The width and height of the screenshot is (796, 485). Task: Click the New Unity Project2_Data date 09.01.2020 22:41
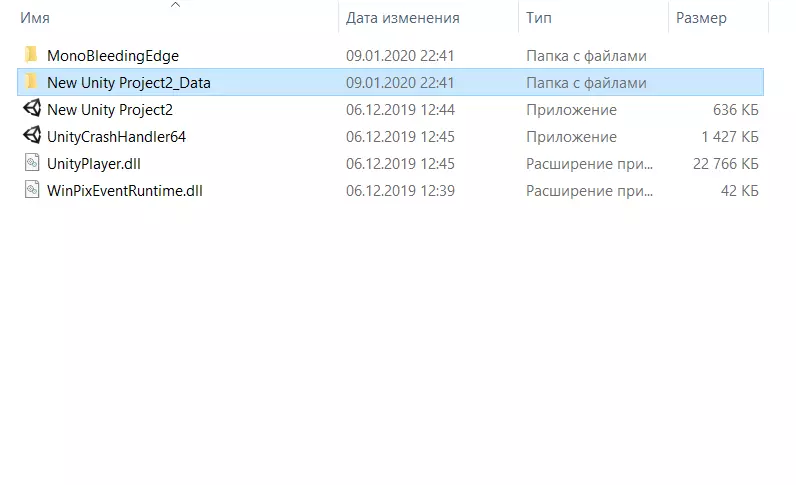(400, 83)
